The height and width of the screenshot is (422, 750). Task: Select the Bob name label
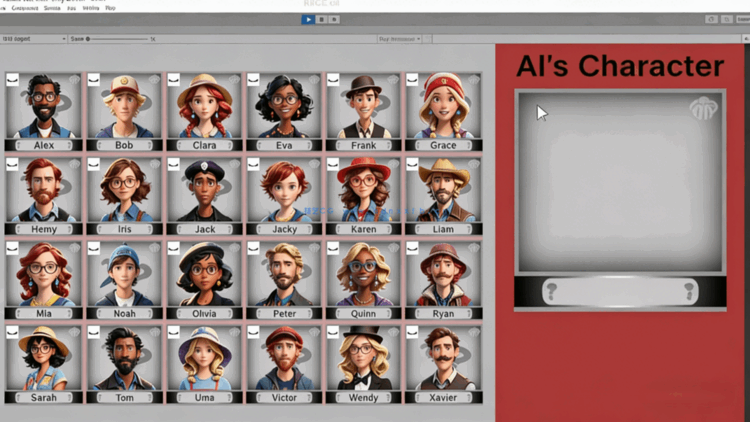(x=124, y=145)
